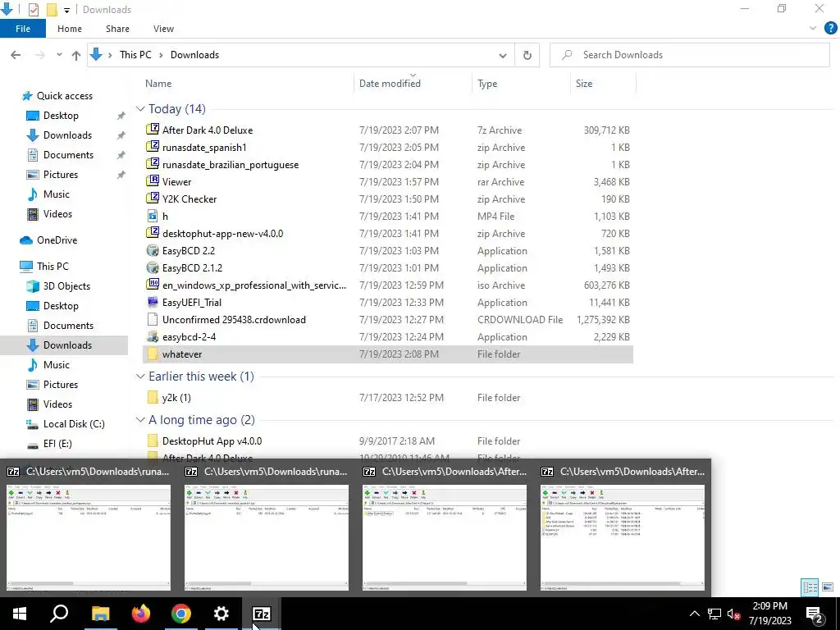Screen dimensions: 840x630
Task: Open Quick access in navigation pane
Action: point(64,96)
